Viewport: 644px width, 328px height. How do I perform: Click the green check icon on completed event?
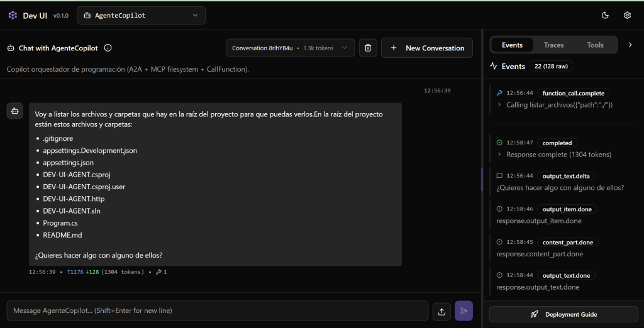(x=499, y=143)
